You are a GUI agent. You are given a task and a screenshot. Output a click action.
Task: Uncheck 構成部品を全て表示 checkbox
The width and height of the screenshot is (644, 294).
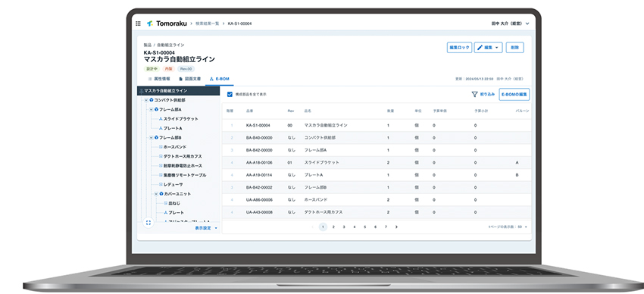point(230,95)
